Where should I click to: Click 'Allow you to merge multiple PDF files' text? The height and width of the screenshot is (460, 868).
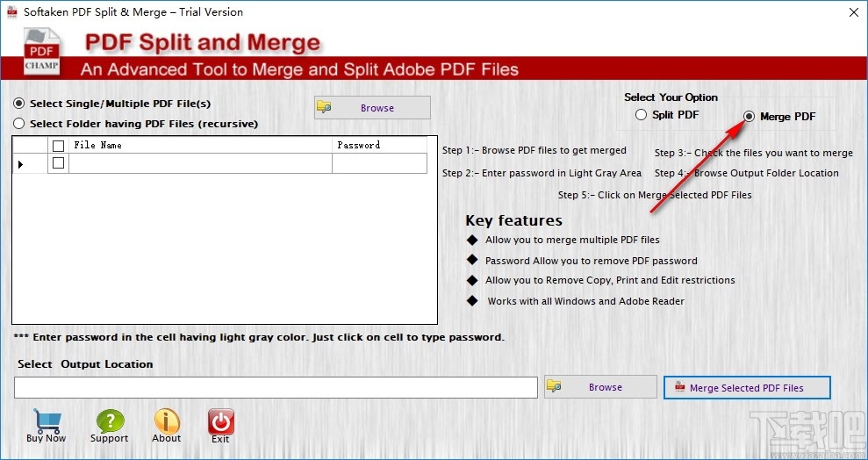click(x=572, y=240)
